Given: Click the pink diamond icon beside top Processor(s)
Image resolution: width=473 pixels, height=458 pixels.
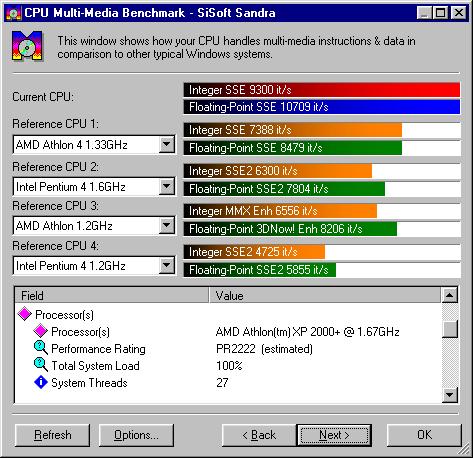Looking at the screenshot, I should click(25, 314).
